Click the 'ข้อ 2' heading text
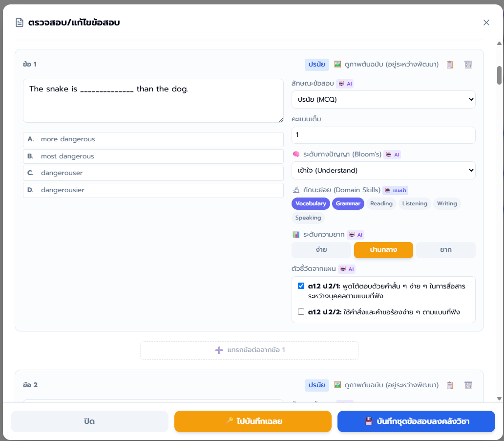 pos(30,385)
